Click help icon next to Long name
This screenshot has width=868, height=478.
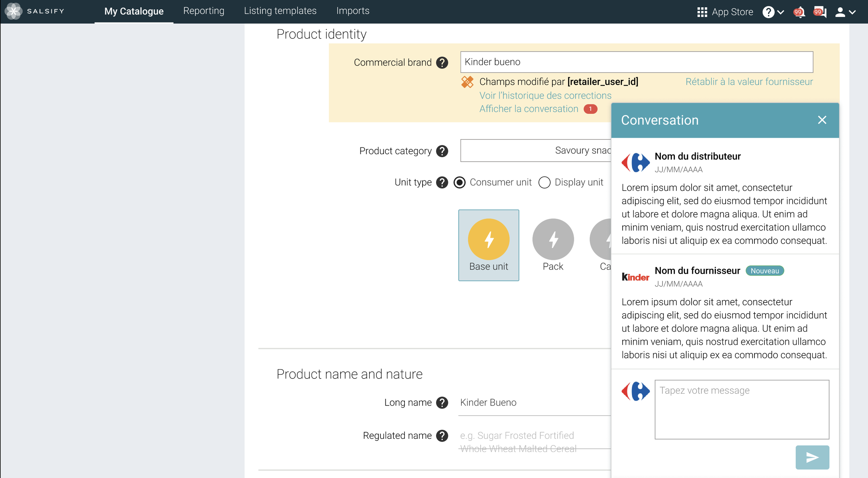[442, 403]
